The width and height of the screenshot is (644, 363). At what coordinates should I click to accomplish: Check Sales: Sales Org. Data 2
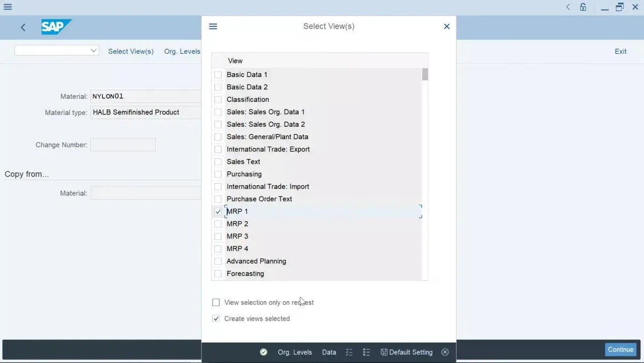click(218, 125)
